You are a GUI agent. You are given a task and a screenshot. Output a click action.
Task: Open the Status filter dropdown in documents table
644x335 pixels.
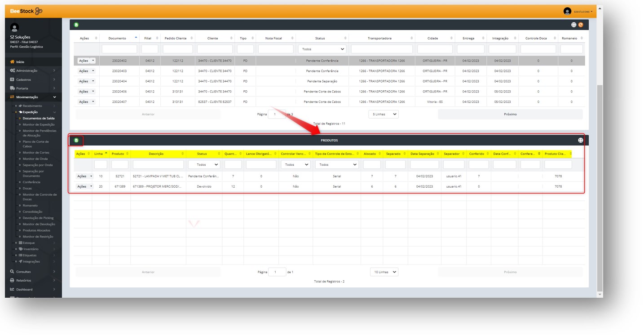point(322,49)
